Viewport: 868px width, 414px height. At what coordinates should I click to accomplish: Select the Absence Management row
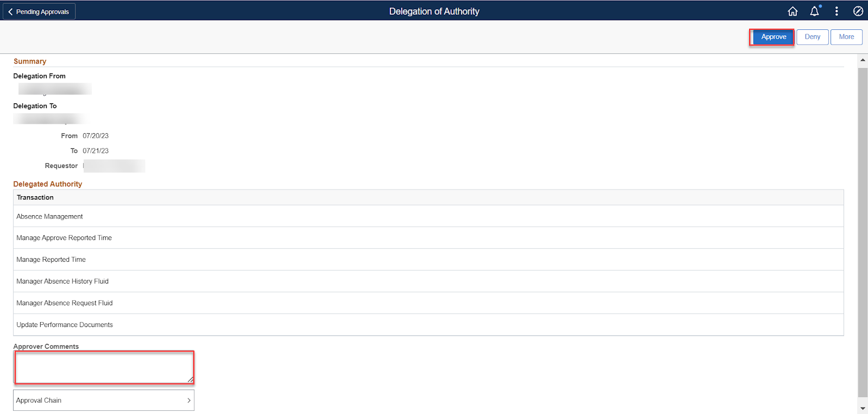(x=428, y=216)
